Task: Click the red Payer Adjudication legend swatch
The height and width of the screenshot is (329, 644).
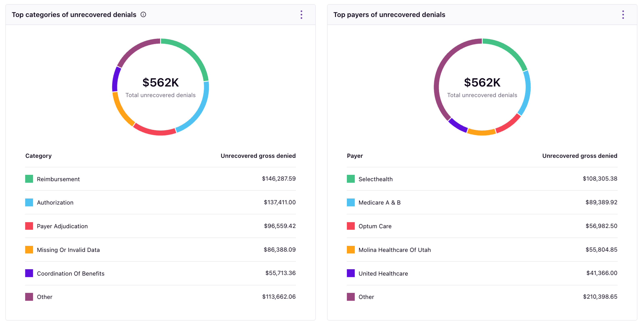Action: pos(29,226)
